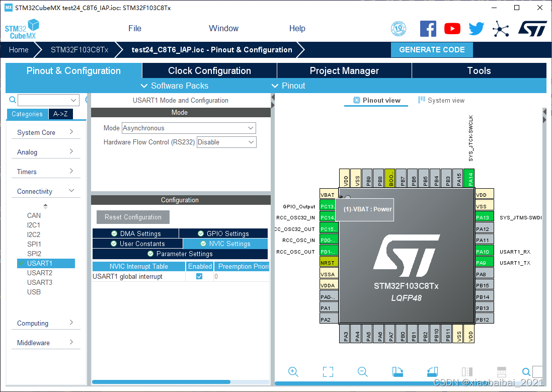Open the USART1 Mode dropdown
Viewport: 552px width, 392px height.
pos(189,128)
